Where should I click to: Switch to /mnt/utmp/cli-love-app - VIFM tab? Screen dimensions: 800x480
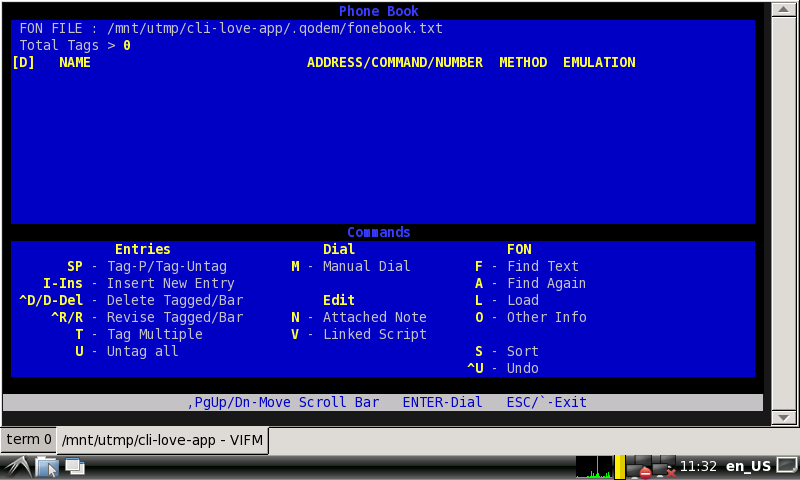(x=162, y=440)
